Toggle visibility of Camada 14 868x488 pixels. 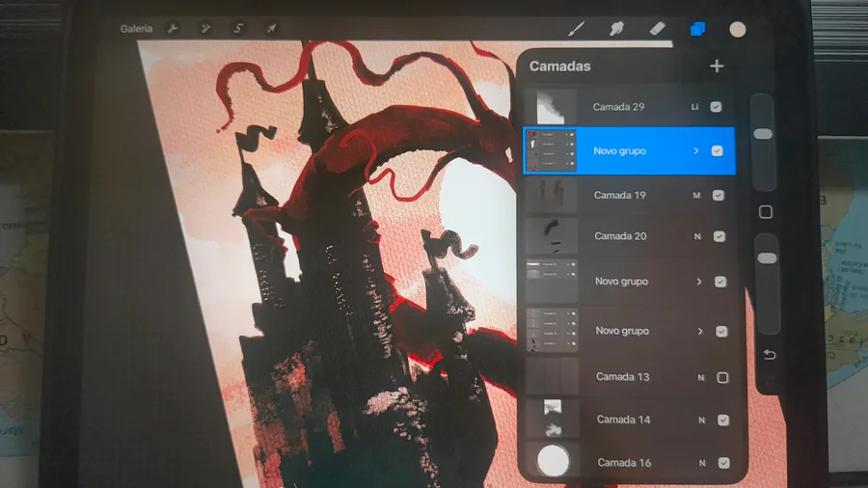723,420
